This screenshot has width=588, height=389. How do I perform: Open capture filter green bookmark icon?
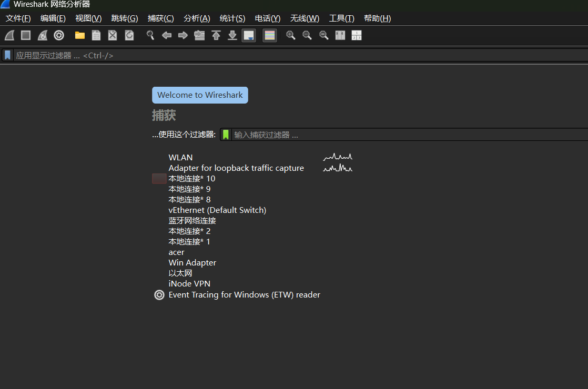coord(226,135)
